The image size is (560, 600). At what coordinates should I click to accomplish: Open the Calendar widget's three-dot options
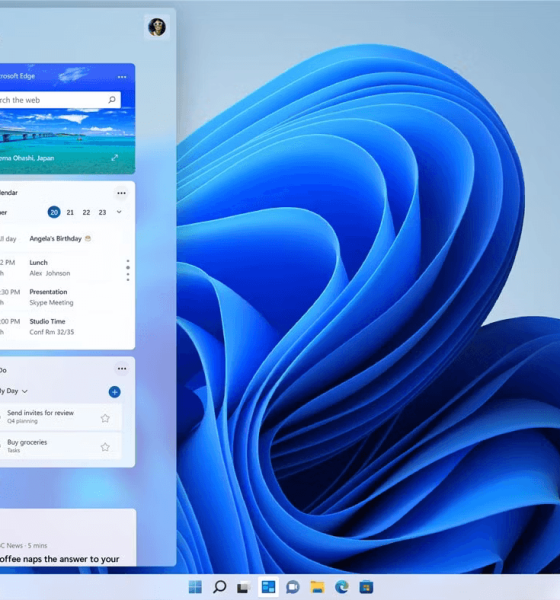tap(121, 193)
